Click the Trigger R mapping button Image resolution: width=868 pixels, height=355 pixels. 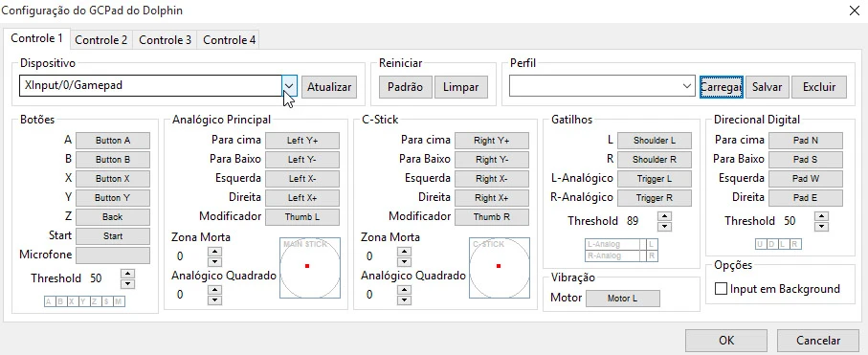(655, 198)
